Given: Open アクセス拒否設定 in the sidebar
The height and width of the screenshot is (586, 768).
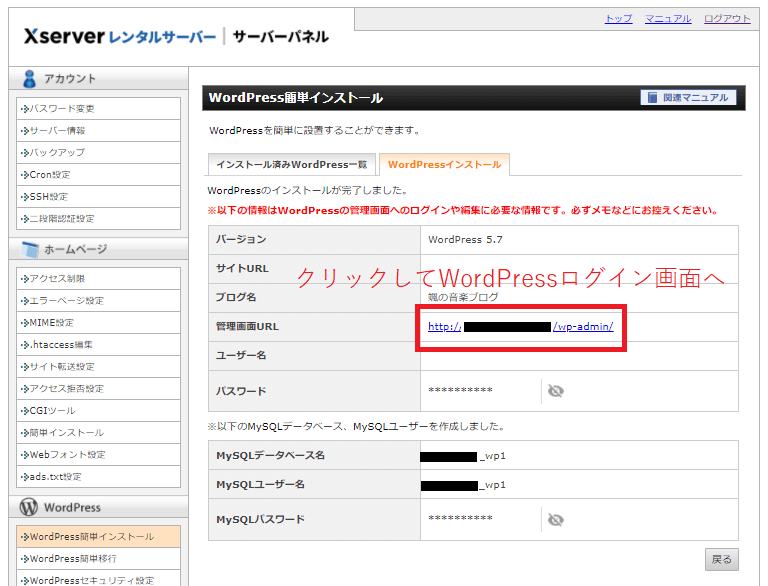Looking at the screenshot, I should pos(98,389).
